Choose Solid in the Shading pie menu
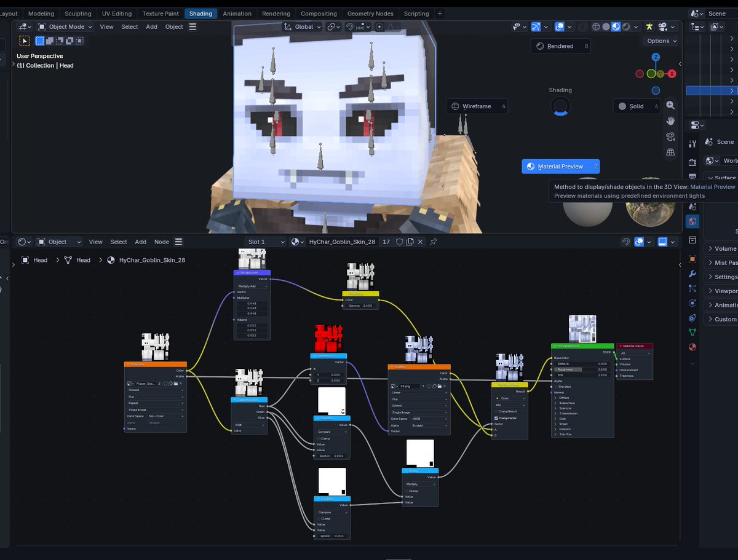The width and height of the screenshot is (738, 560). tap(637, 106)
